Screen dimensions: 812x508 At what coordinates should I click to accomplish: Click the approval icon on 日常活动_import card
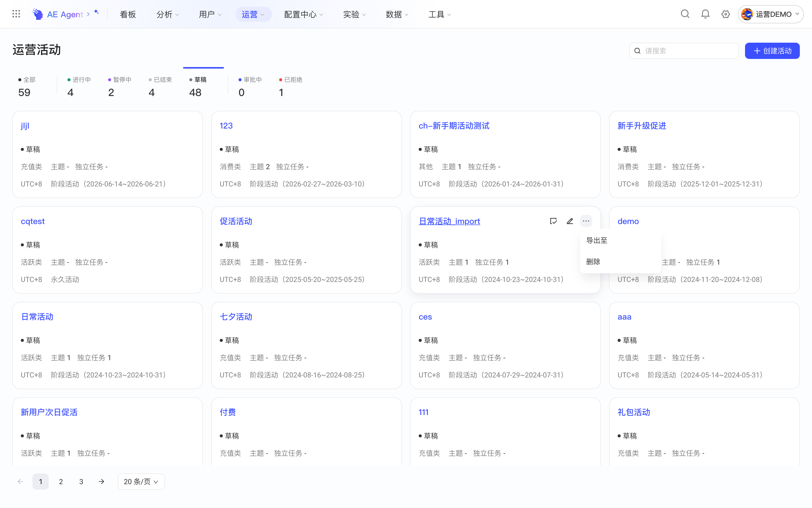coord(553,221)
